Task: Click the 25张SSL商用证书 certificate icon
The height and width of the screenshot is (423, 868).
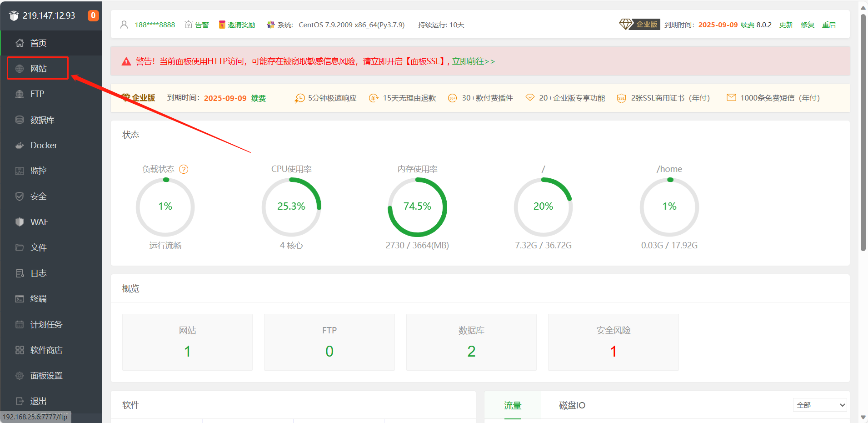Action: (621, 98)
